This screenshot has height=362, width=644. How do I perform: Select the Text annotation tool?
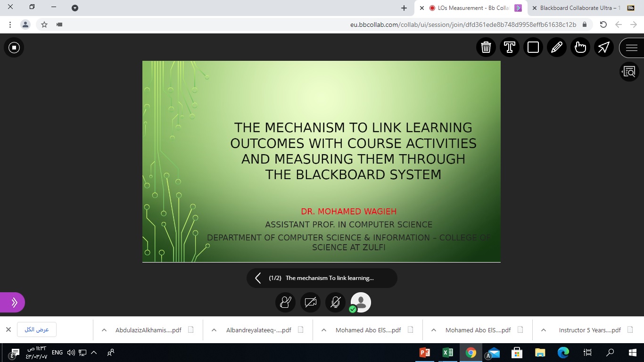510,47
